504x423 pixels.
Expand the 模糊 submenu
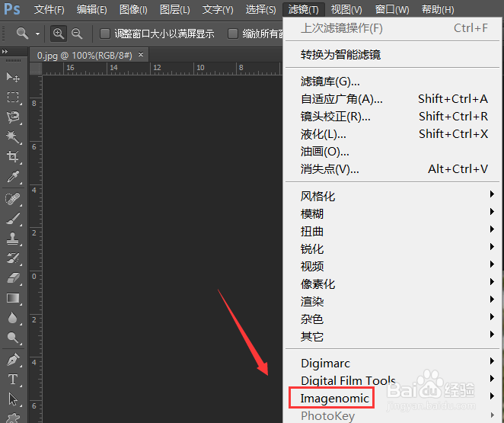(x=392, y=213)
